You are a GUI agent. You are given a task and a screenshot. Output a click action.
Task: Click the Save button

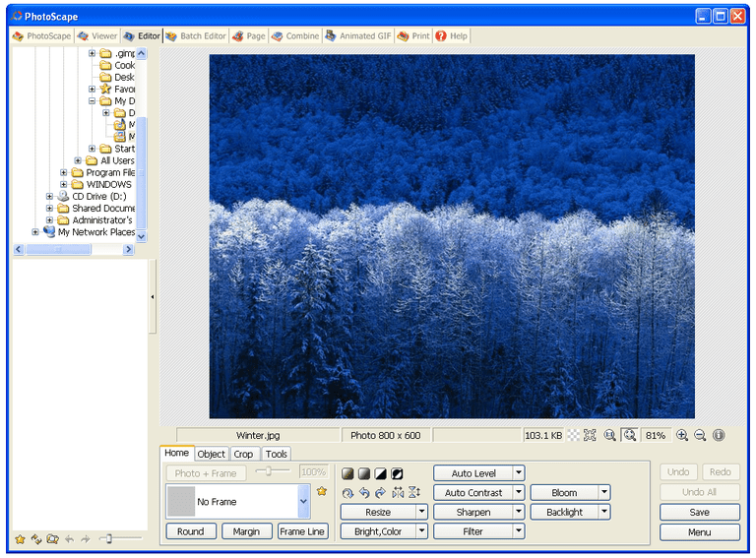(x=700, y=512)
